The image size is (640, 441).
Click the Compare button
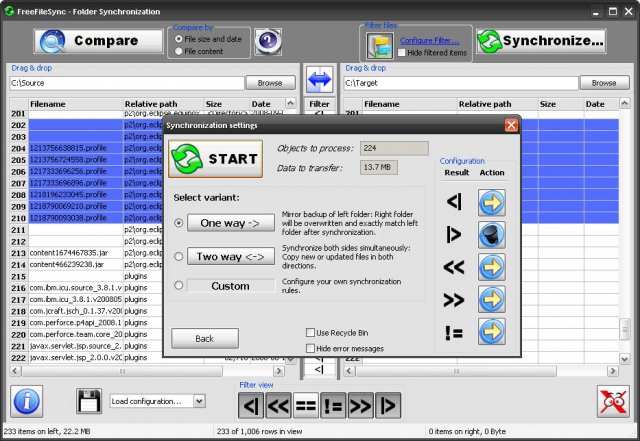click(x=98, y=41)
